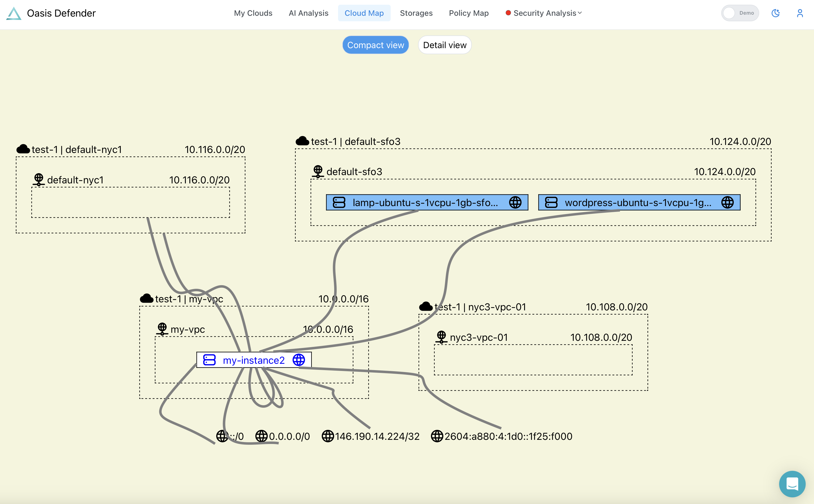Click globe icon on lamp-ubuntu instance
The height and width of the screenshot is (504, 814).
point(515,202)
